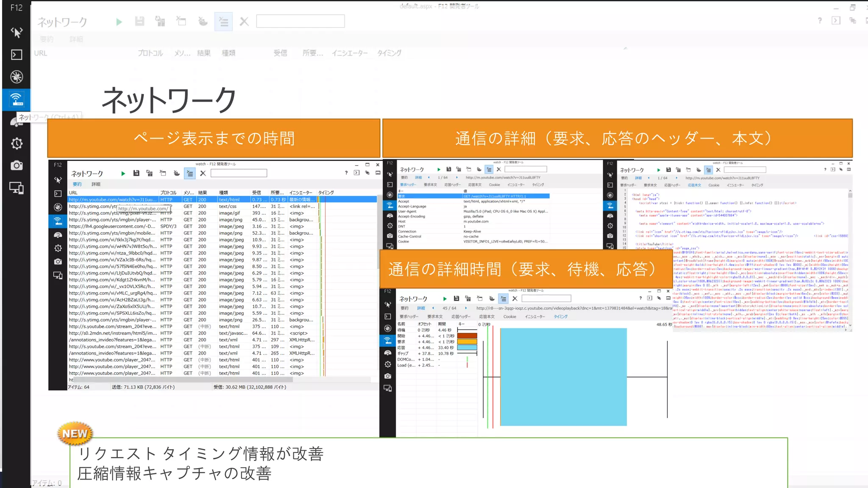Select blue 要約 tab in request-list screenshot

77,184
